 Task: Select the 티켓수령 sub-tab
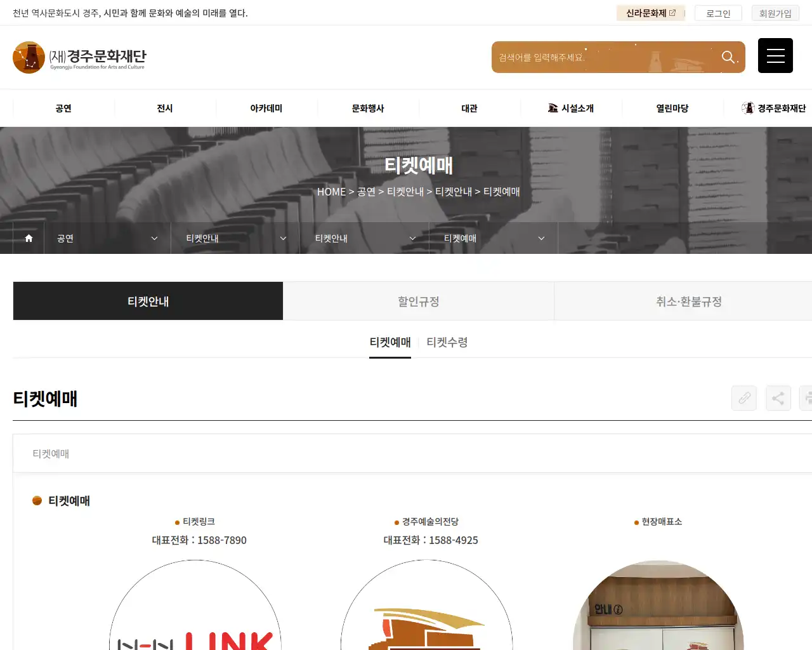tap(447, 342)
